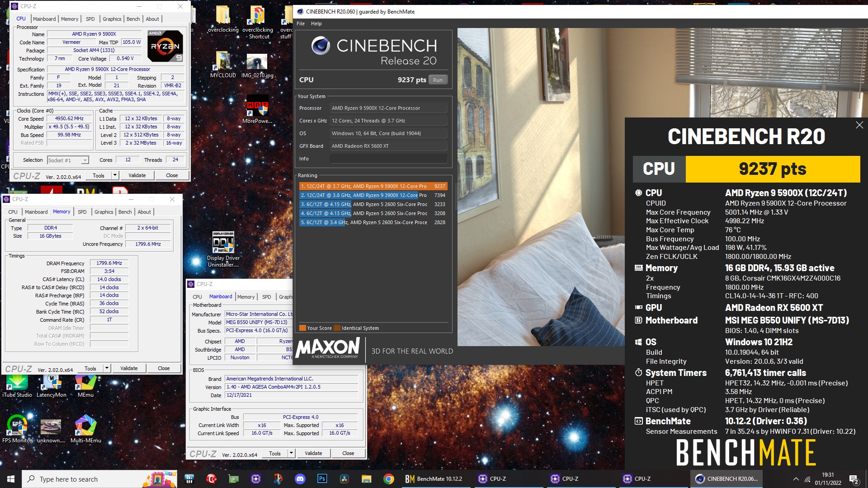868x488 pixels.
Task: Open the MYCLOUD desktop icon
Action: pyautogui.click(x=223, y=65)
